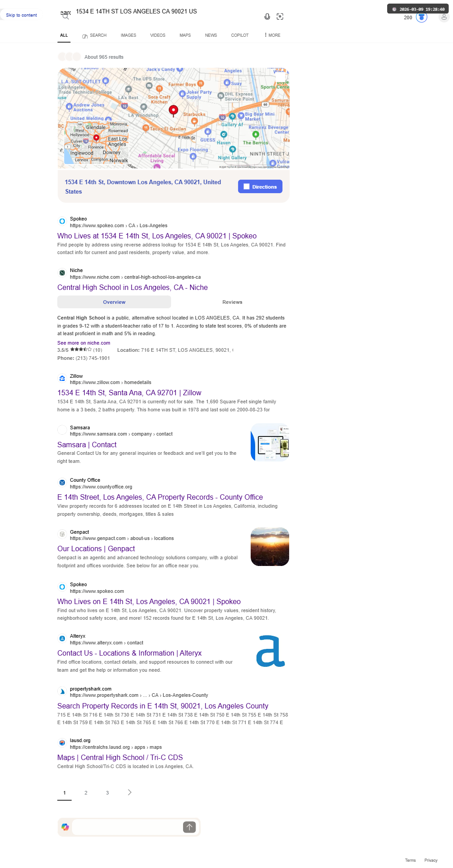Submit chat with the up arrow button
This screenshot has width=453, height=868.
click(x=189, y=827)
